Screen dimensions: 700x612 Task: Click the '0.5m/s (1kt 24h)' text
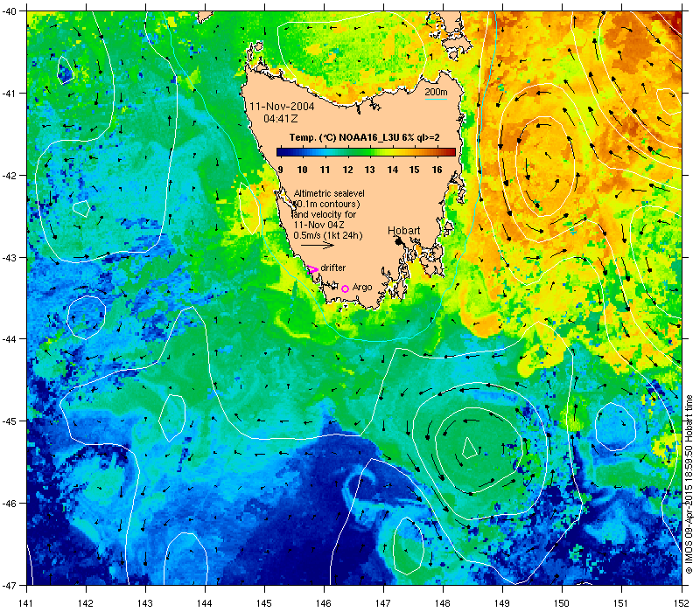point(328,235)
